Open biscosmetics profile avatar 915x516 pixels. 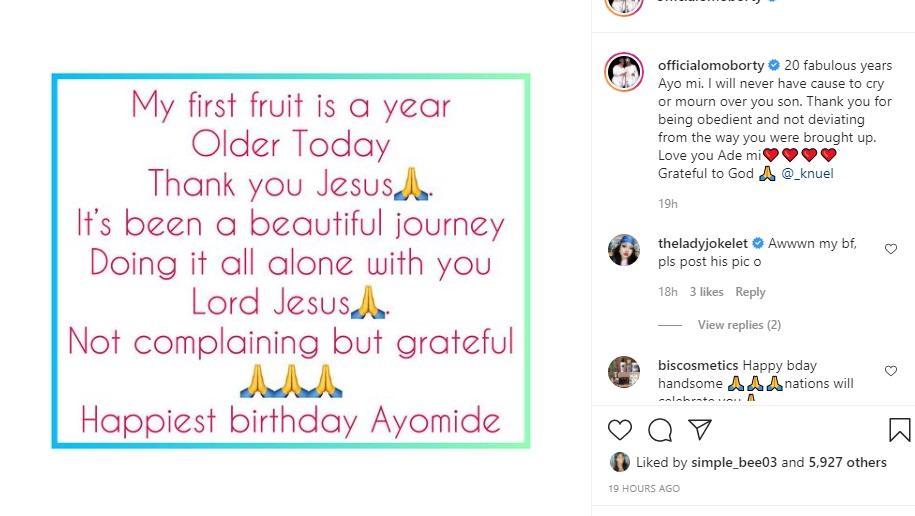625,372
